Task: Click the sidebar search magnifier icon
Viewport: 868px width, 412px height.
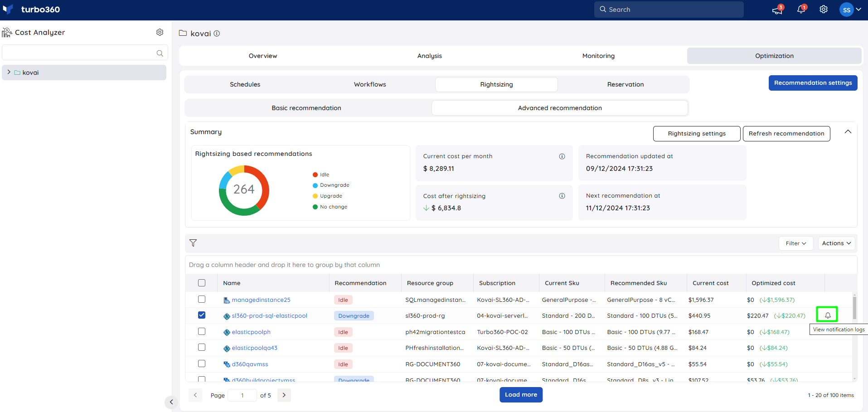Action: 160,53
